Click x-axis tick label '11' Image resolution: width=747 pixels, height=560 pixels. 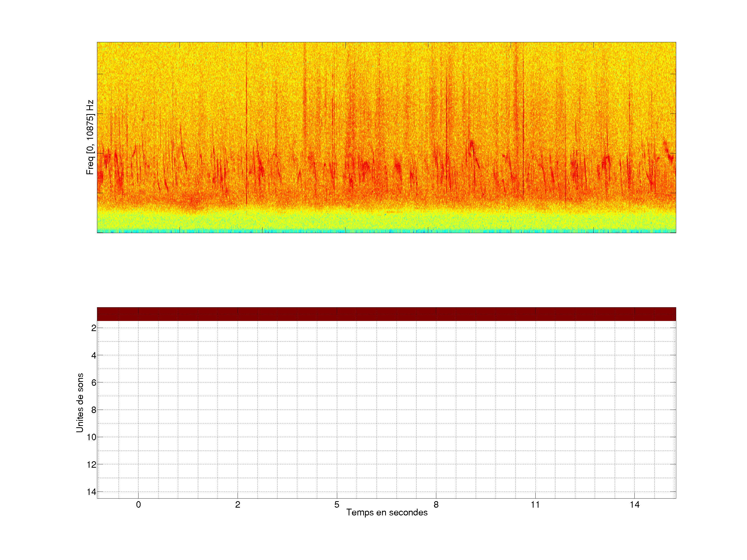pyautogui.click(x=535, y=505)
